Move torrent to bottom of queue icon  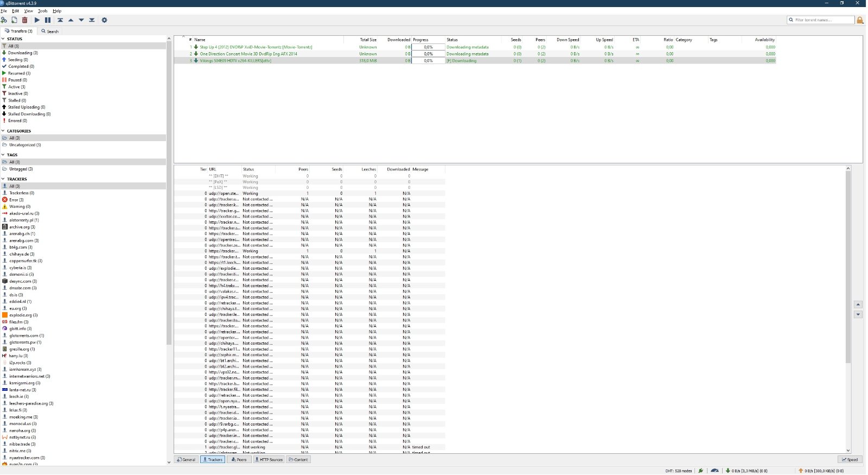point(92,20)
